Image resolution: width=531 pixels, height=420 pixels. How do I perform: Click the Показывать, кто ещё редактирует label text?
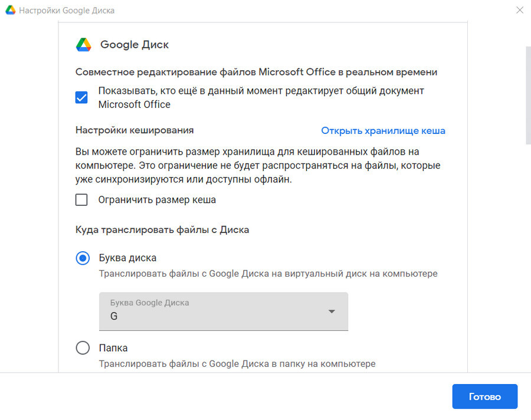(x=261, y=97)
